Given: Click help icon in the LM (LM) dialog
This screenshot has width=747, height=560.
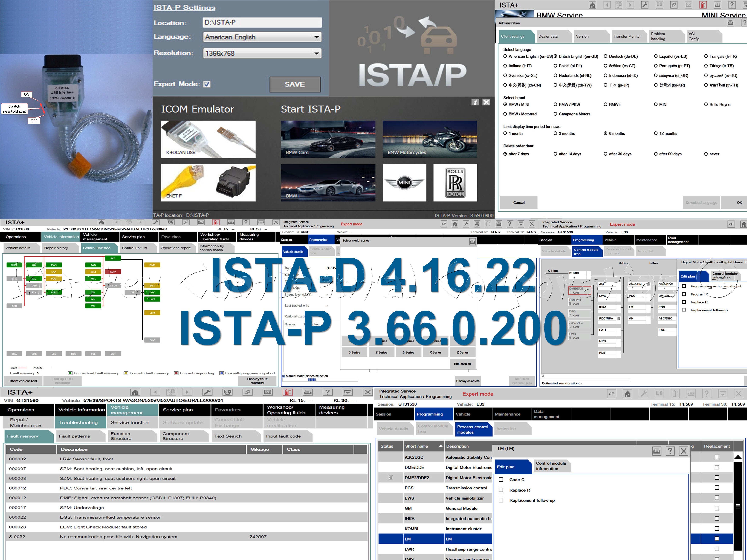Looking at the screenshot, I should click(670, 451).
